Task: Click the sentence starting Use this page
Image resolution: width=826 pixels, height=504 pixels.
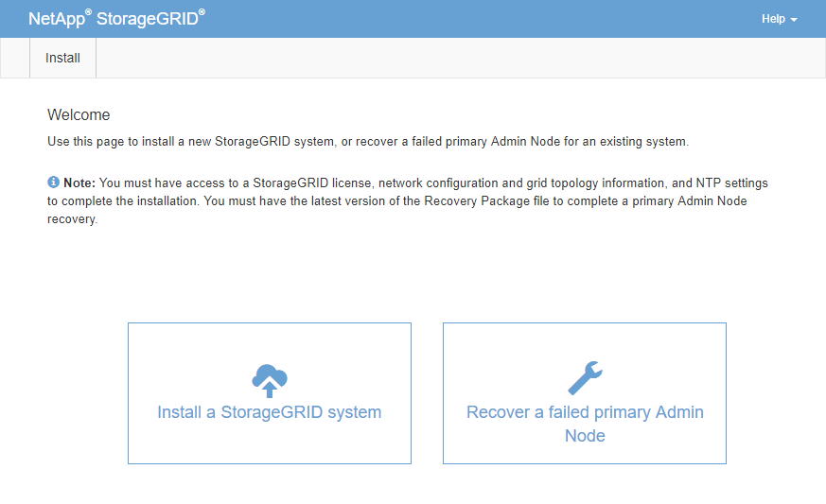Action: click(x=368, y=142)
